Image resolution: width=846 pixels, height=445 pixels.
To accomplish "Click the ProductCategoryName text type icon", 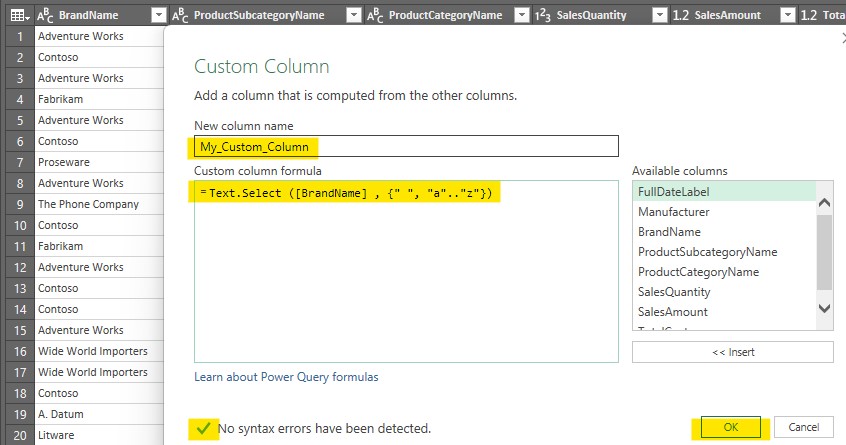I will pyautogui.click(x=375, y=15).
